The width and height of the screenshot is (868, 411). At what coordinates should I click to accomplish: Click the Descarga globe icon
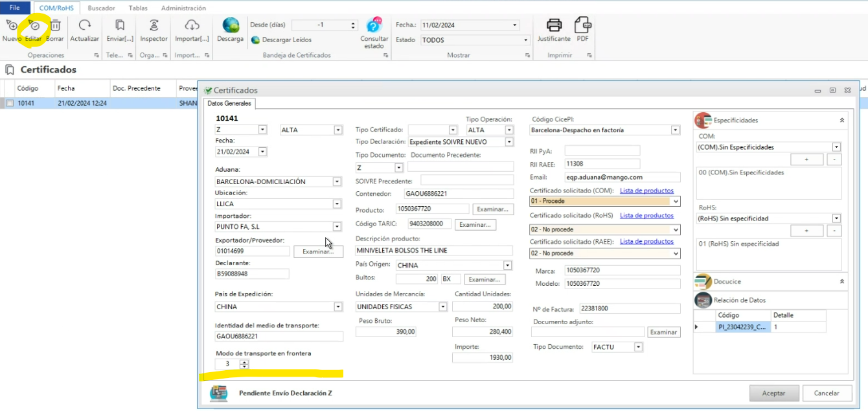[x=231, y=26]
